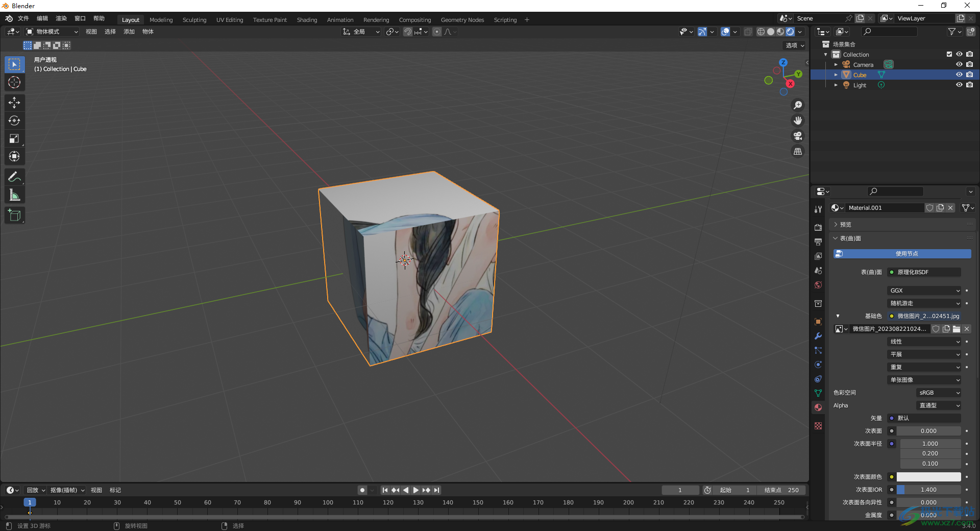Screen dimensions: 980x531
Task: Switch to the Shading workspace tab
Action: [307, 20]
